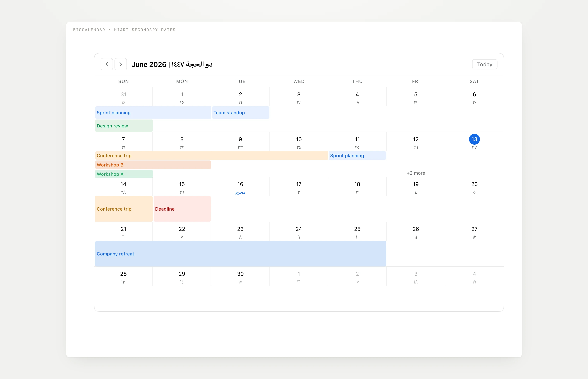The width and height of the screenshot is (588, 379).
Task: Select date 20 on Saturday
Action: [x=474, y=184]
